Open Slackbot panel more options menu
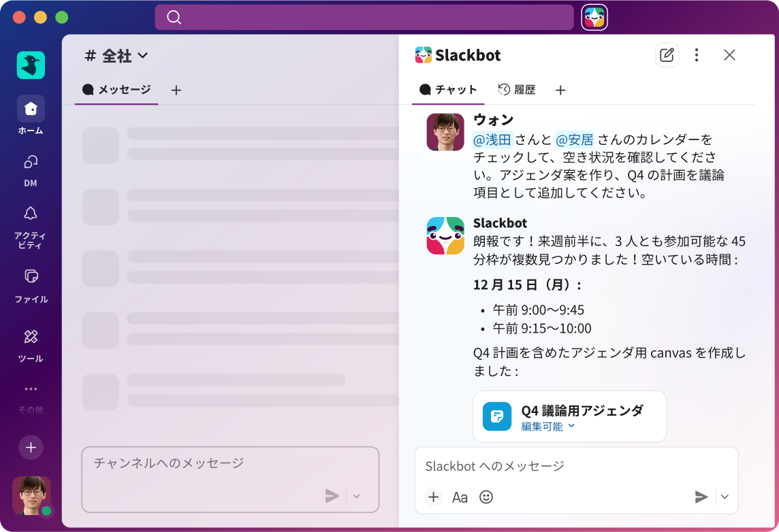Viewport: 779px width, 532px height. point(697,55)
